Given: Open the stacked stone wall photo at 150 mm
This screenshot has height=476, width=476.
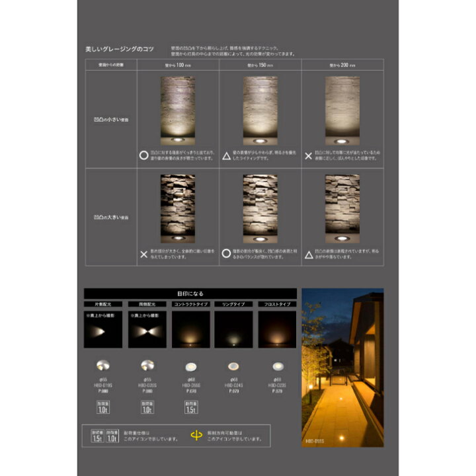Looking at the screenshot, I should [260, 209].
